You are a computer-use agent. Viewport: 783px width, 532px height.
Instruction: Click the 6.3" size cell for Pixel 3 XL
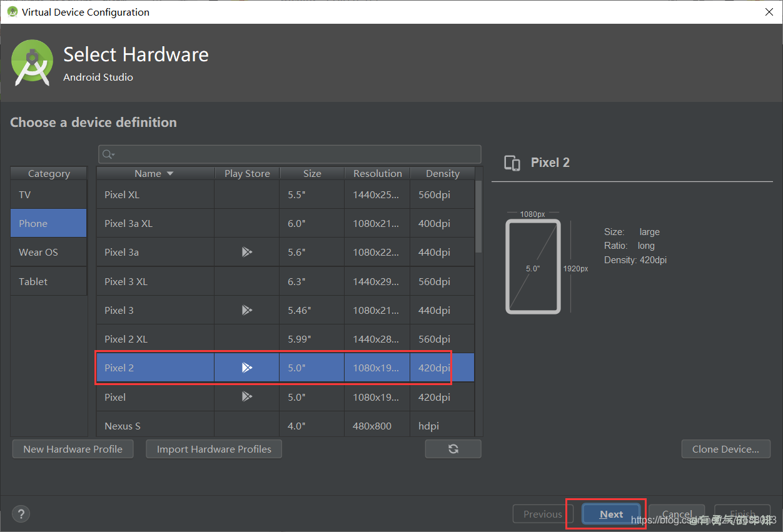tap(311, 281)
